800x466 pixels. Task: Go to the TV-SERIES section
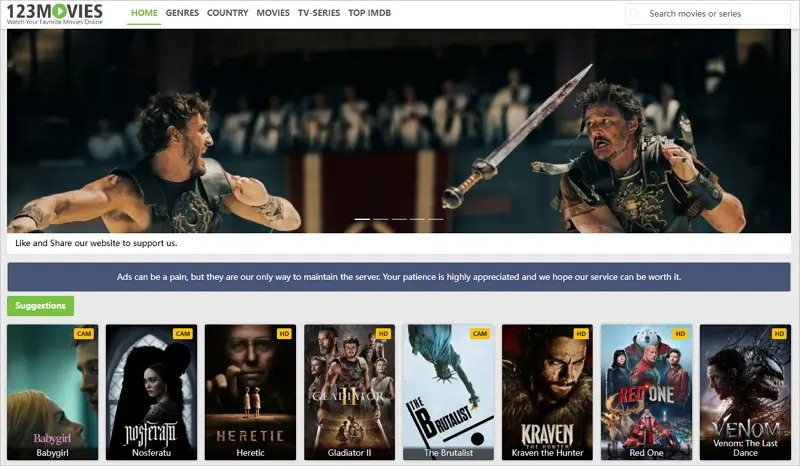(319, 13)
